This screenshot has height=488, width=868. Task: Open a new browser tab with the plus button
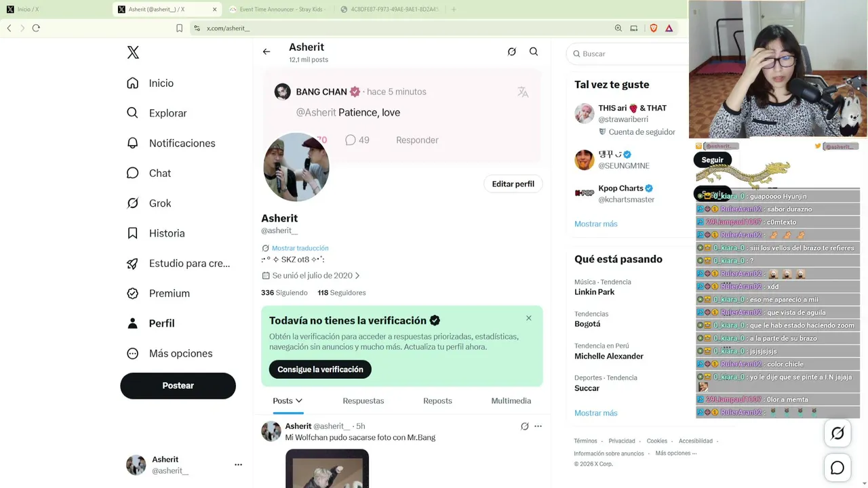coord(454,9)
